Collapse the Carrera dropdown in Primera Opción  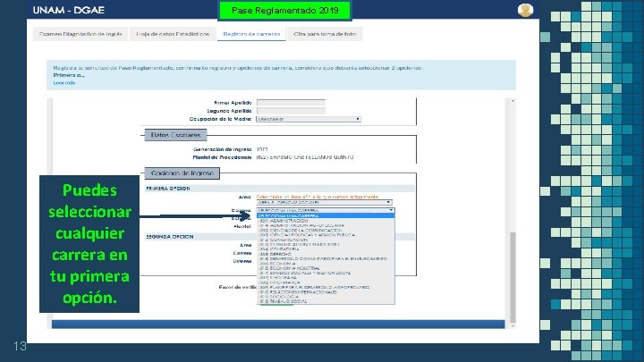[326, 210]
